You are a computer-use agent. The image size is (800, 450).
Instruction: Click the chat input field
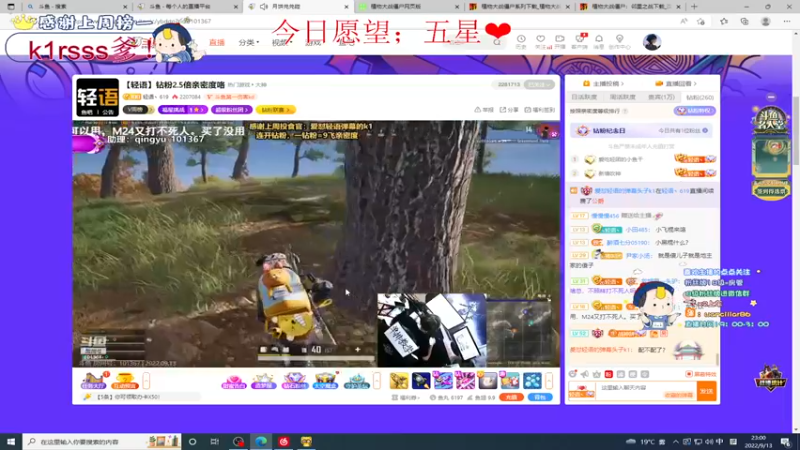[647, 391]
